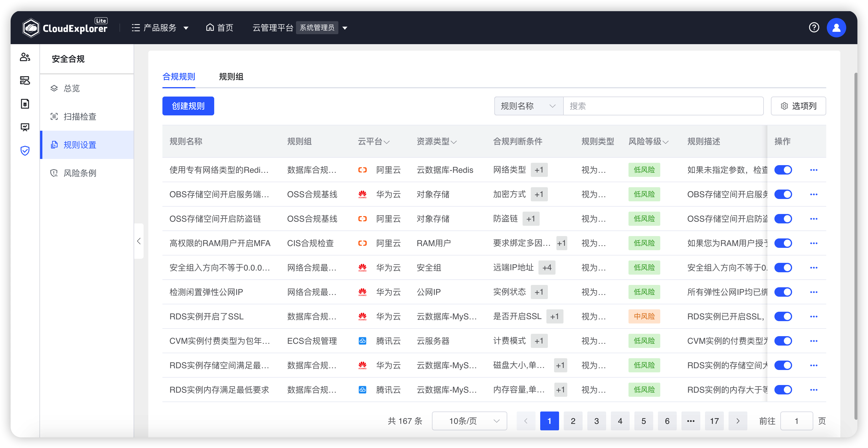Click the vertical scrollbar on right
The width and height of the screenshot is (868, 448).
(x=856, y=246)
